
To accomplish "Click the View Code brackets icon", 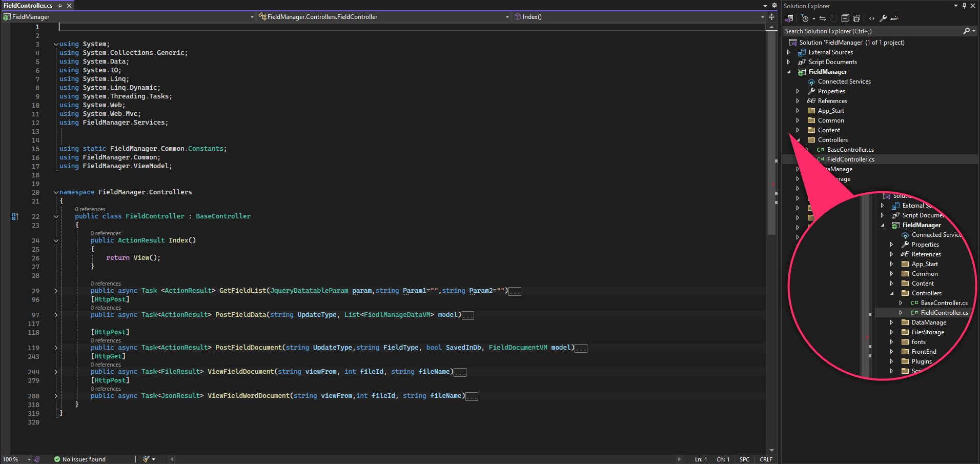I will click(x=872, y=18).
